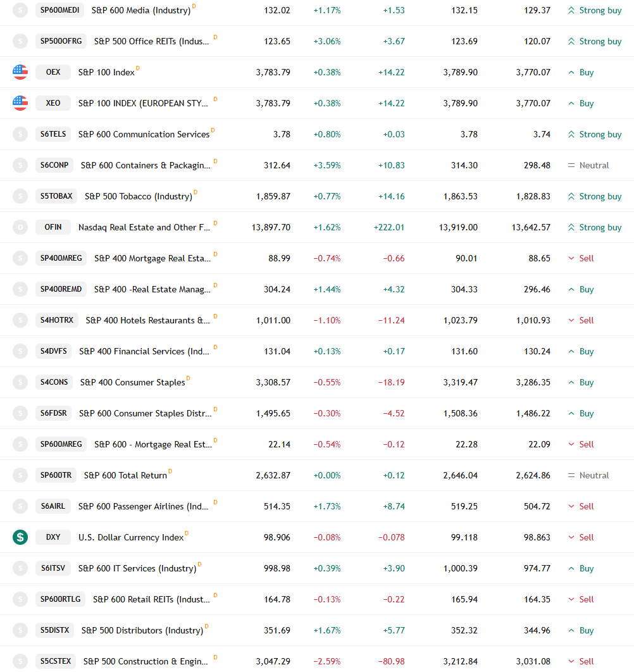
Task: Open S&P 500 Construction & Engin... link
Action: click(146, 661)
